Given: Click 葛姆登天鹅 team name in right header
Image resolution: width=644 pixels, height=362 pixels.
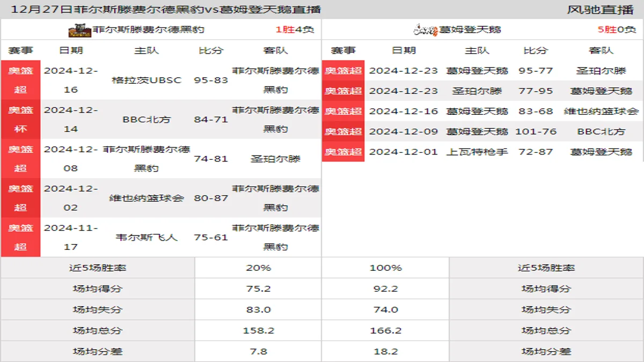Looking at the screenshot, I should point(470,30).
